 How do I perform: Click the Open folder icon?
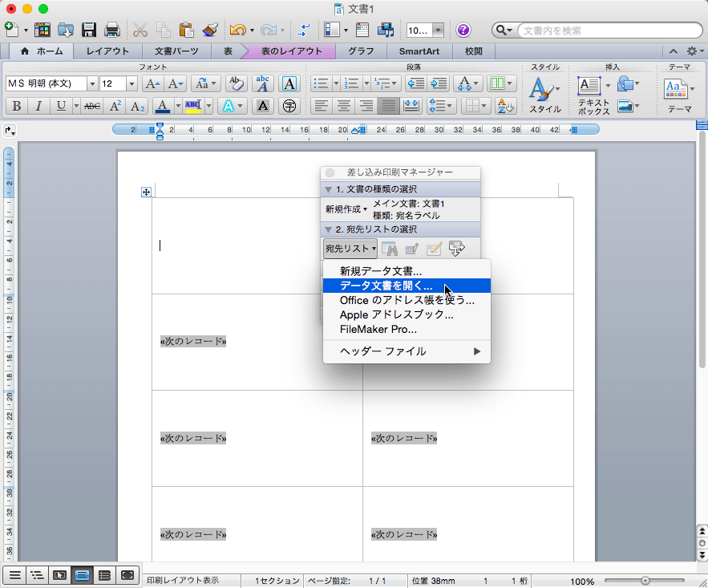66,30
